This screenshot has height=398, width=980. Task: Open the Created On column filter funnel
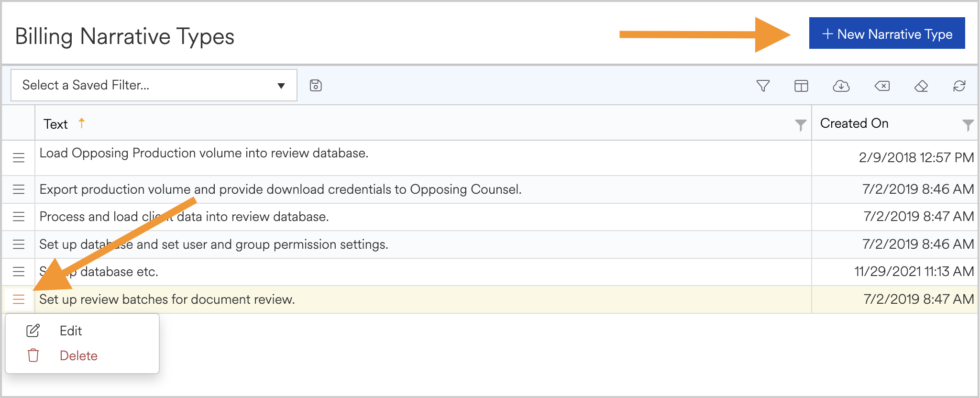tap(968, 125)
